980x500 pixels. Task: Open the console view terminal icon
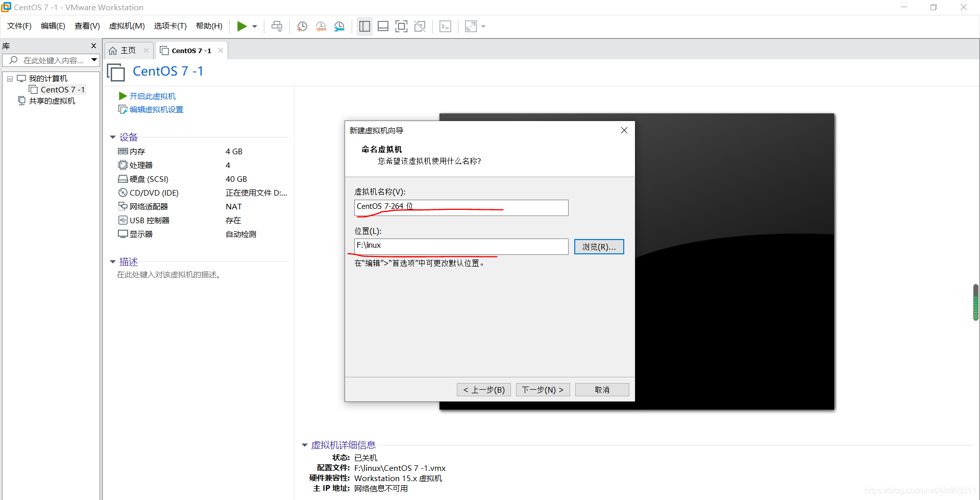coord(445,26)
